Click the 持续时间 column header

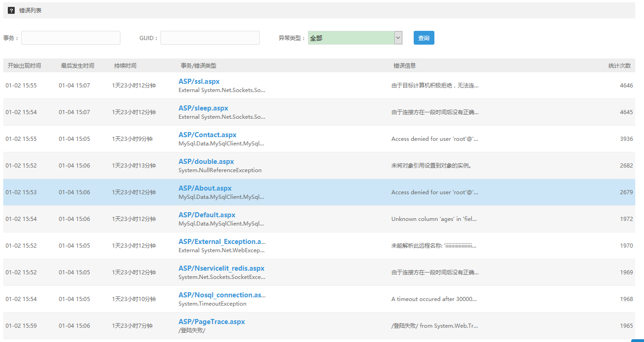click(125, 66)
